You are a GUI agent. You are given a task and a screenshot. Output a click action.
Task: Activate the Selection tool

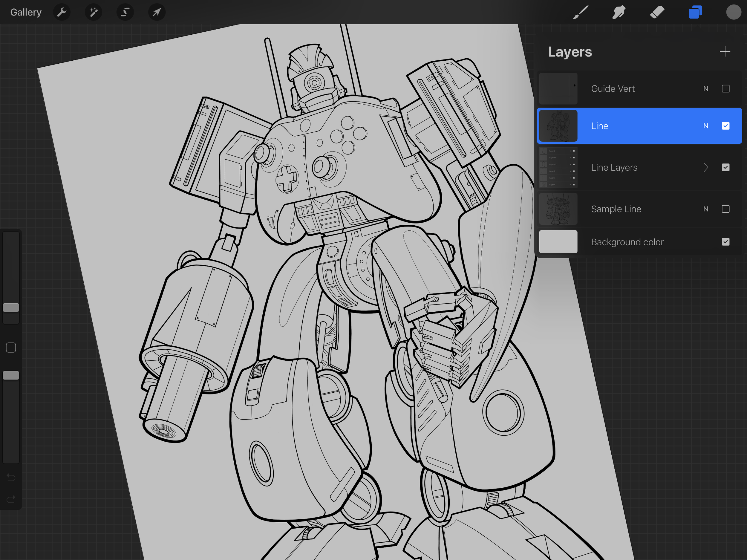click(125, 13)
